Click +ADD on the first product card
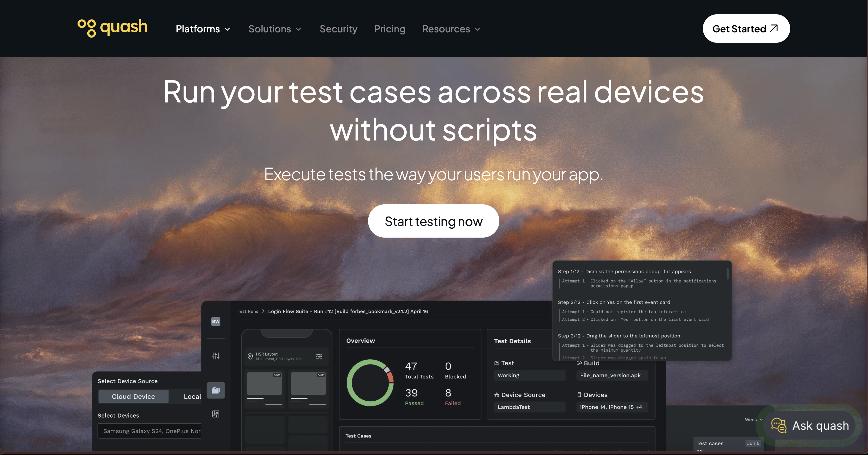 [x=277, y=375]
